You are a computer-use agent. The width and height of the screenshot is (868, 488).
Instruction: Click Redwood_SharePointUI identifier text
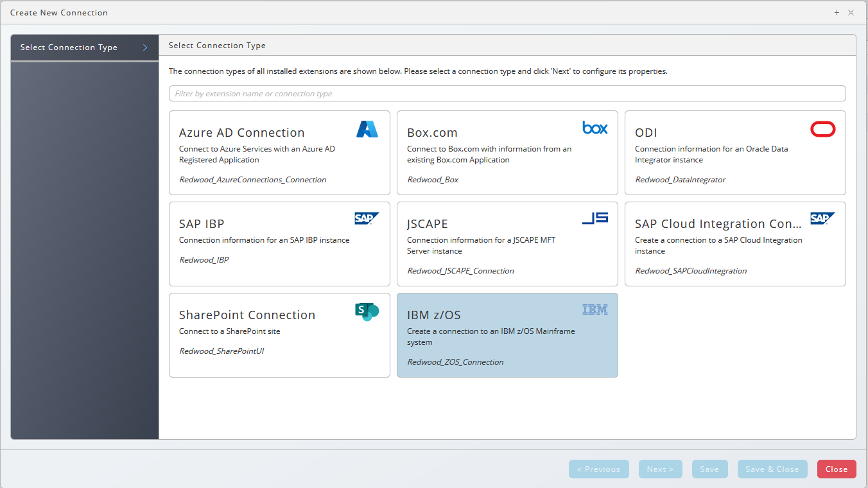(x=221, y=351)
